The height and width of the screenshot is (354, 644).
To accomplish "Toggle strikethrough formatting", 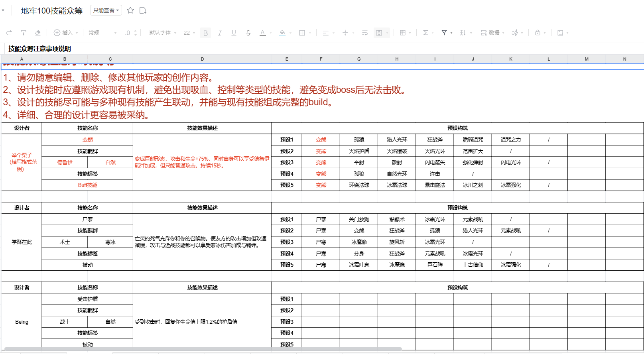I will point(248,33).
